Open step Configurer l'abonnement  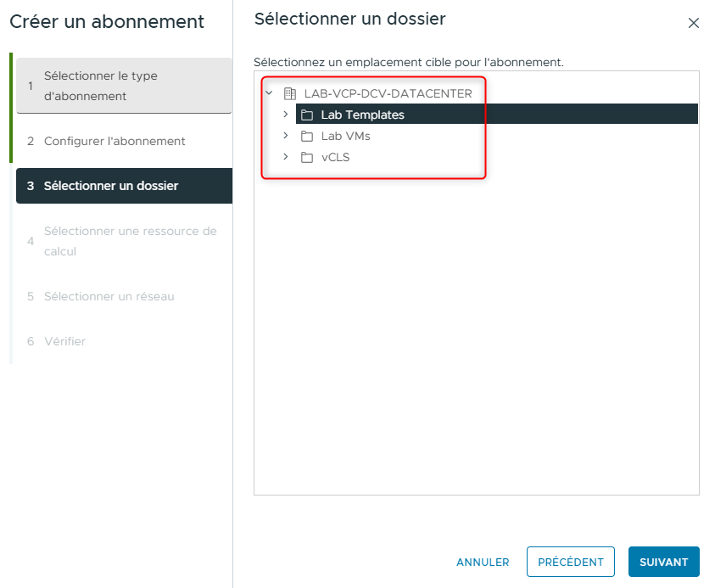coord(124,142)
